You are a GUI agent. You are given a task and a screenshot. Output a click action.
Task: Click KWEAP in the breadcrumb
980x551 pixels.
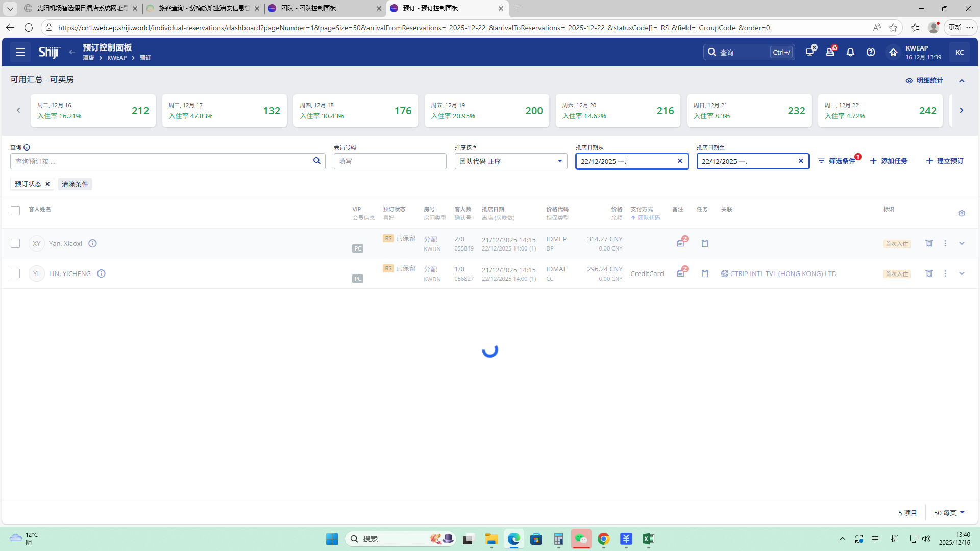(117, 58)
